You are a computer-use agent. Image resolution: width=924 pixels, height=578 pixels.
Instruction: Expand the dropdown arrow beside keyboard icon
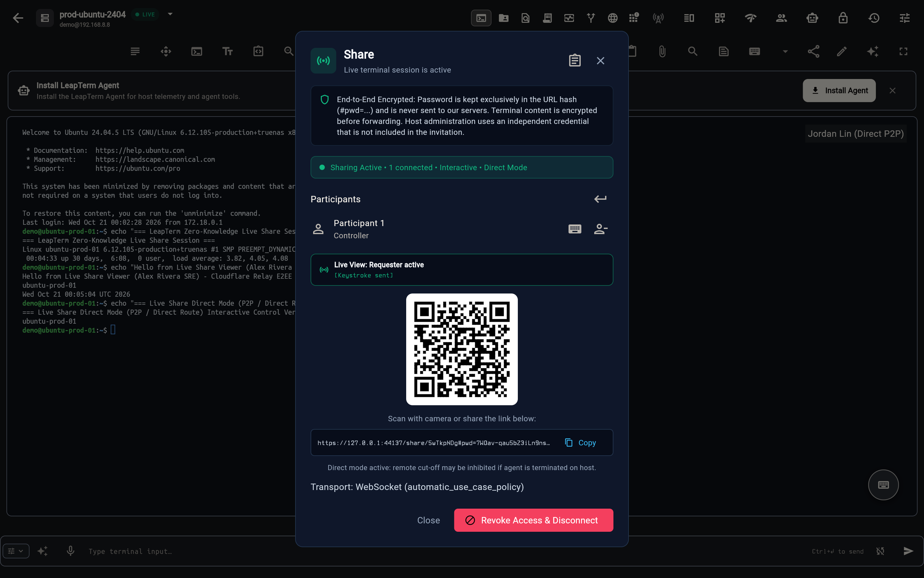[785, 51]
